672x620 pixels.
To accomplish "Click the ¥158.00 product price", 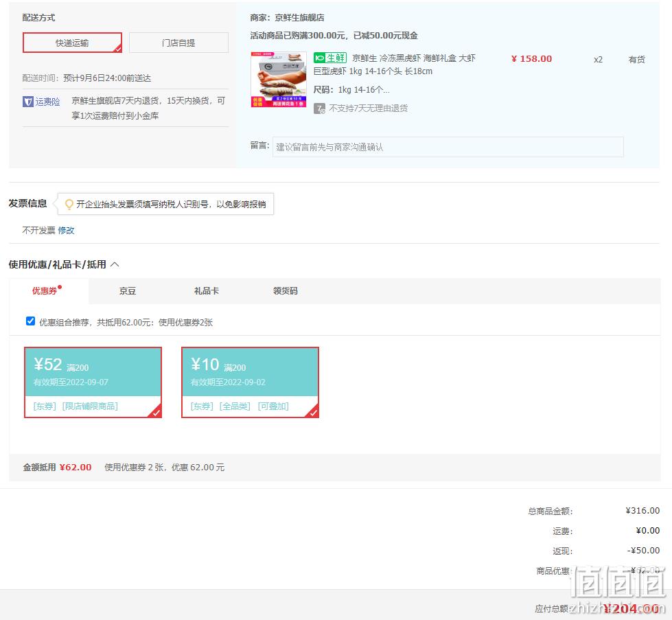I will coord(531,59).
